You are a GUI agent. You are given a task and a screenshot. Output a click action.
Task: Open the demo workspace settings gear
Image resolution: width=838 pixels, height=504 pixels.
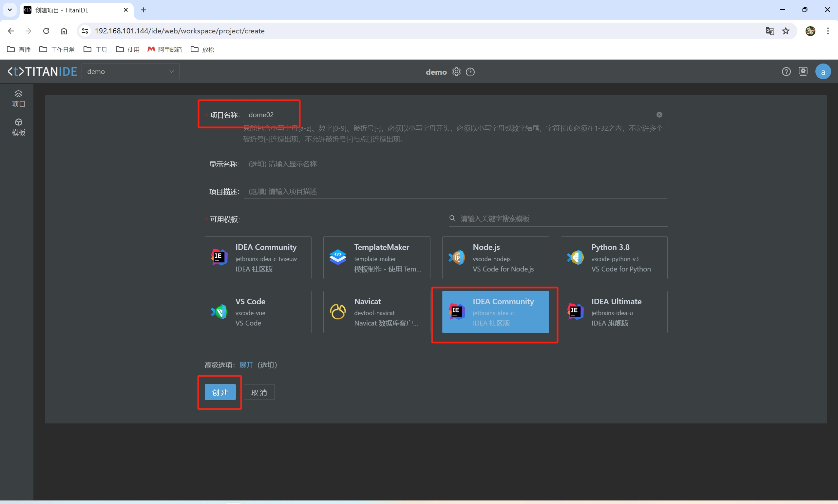point(456,72)
